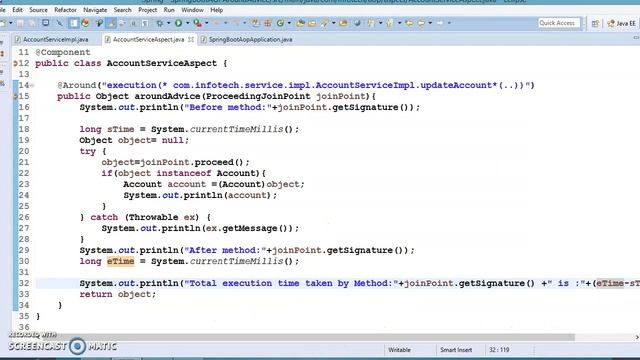This screenshot has width=640, height=360.
Task: Click the Save All toolbar icon
Action: (x=31, y=23)
